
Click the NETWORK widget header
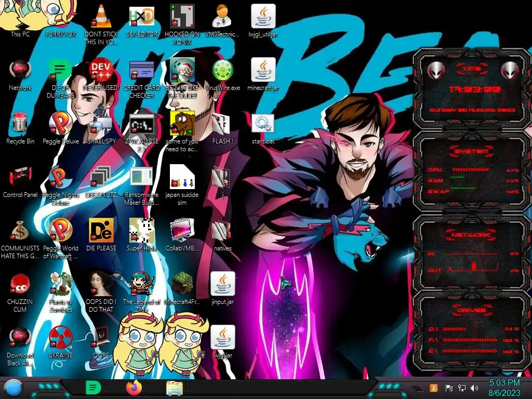[471, 235]
